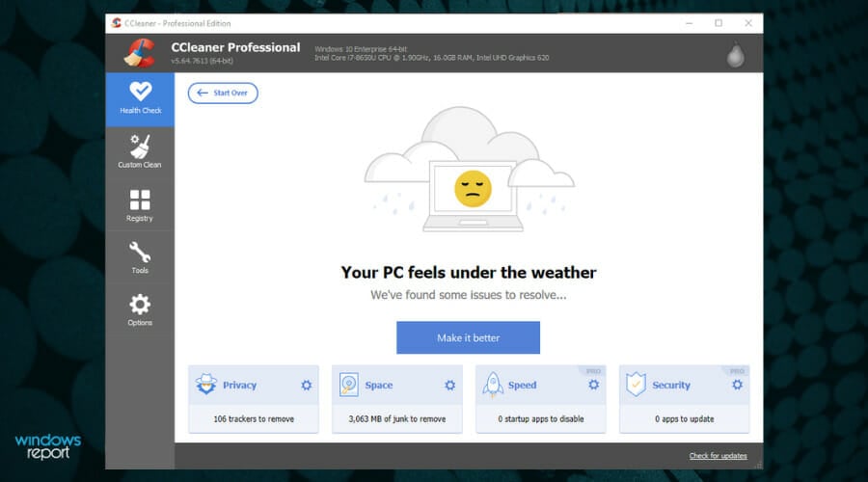868x482 pixels.
Task: Click the Privacy spy icon
Action: pyautogui.click(x=206, y=384)
